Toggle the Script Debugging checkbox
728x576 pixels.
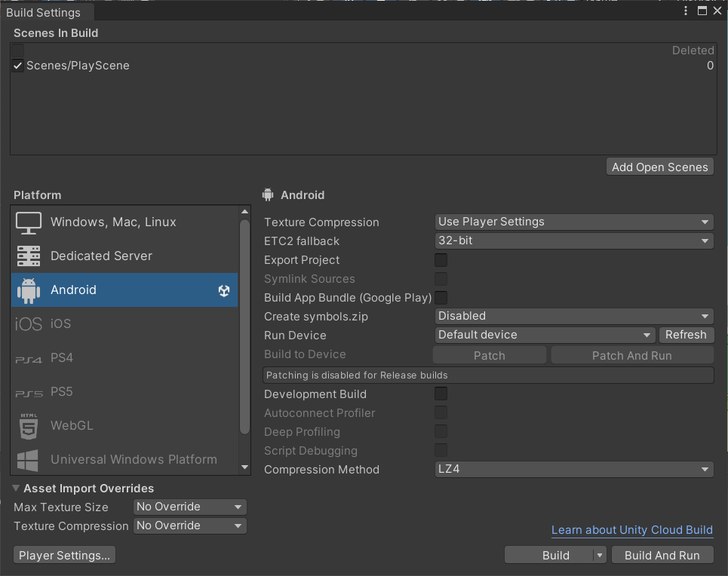click(x=441, y=450)
